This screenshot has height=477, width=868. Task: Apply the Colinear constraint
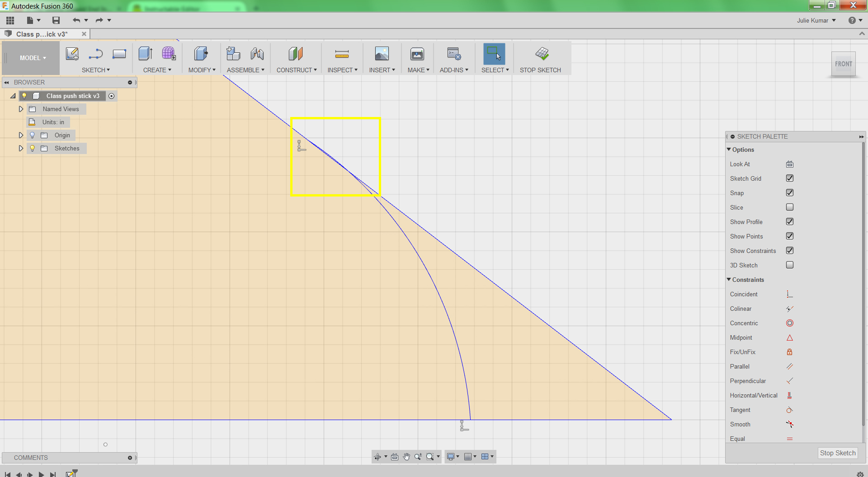(x=790, y=309)
